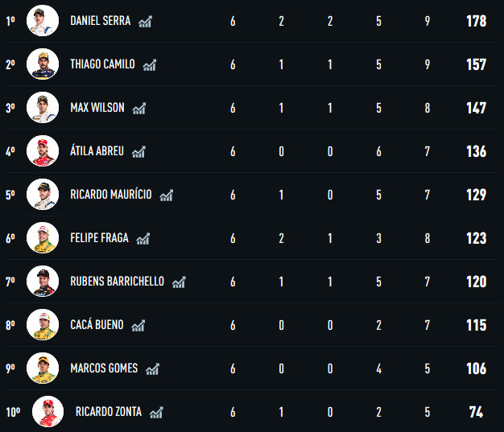Screen dimensions: 504x432
Task: Open the stats chart icon beside Thiago Camilo
Action: tap(150, 65)
